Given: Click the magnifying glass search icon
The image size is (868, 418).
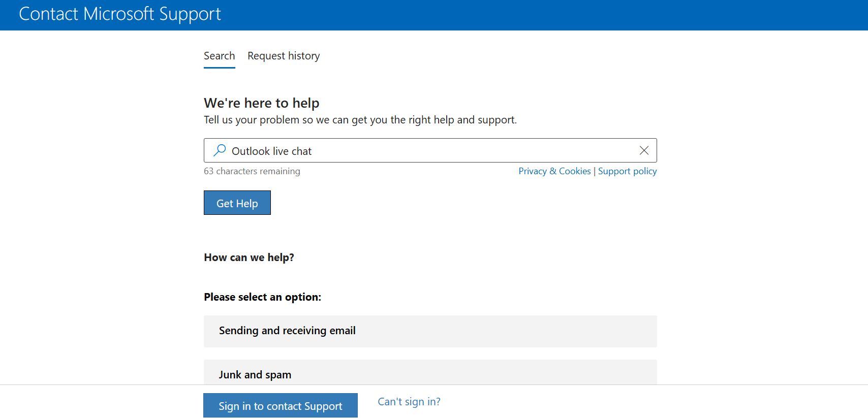Looking at the screenshot, I should (x=220, y=150).
